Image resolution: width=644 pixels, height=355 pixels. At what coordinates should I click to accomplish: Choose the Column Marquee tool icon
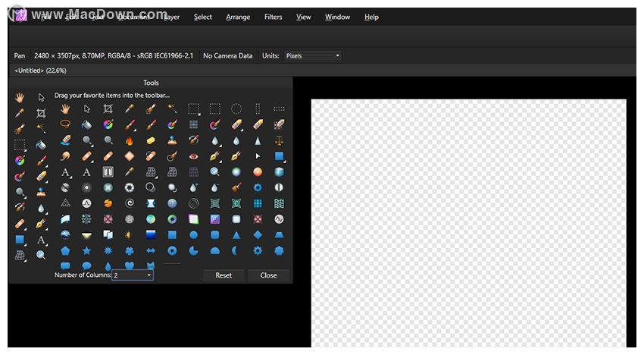pos(258,108)
